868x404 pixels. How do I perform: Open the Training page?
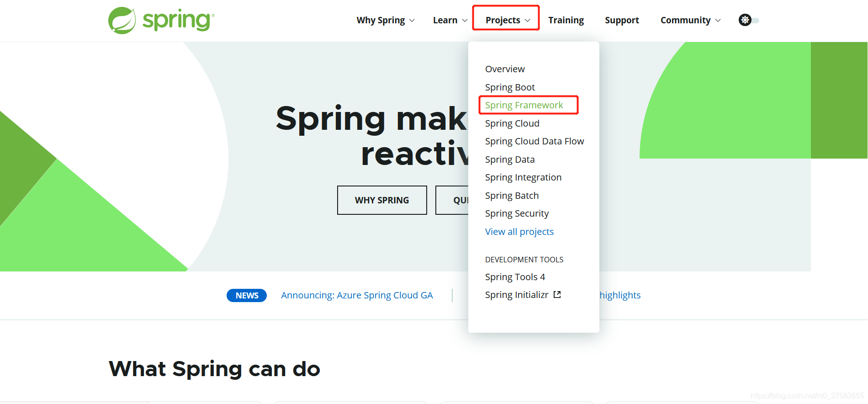(x=566, y=20)
